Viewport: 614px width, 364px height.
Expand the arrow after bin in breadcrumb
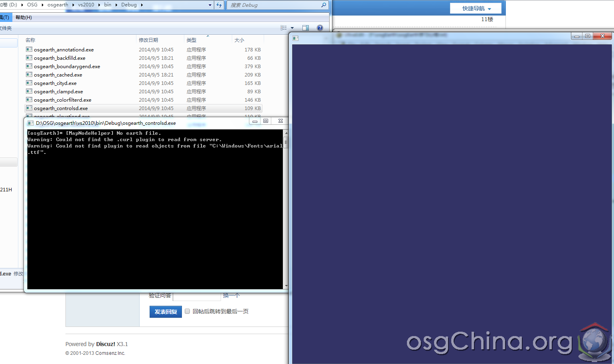pyautogui.click(x=116, y=5)
